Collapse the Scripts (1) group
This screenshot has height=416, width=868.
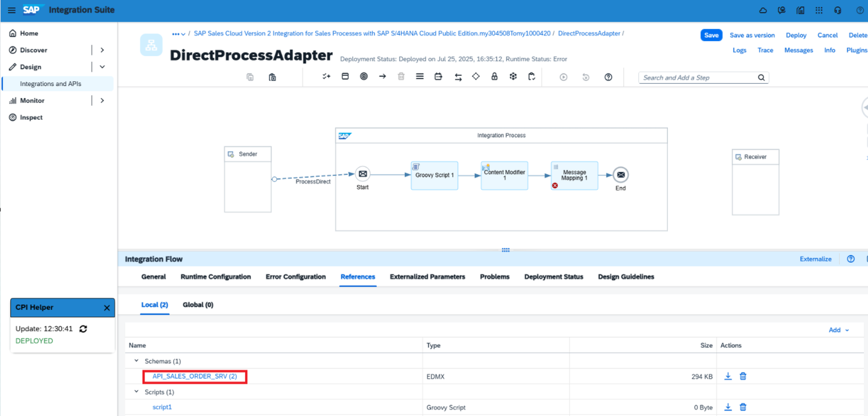(x=137, y=392)
